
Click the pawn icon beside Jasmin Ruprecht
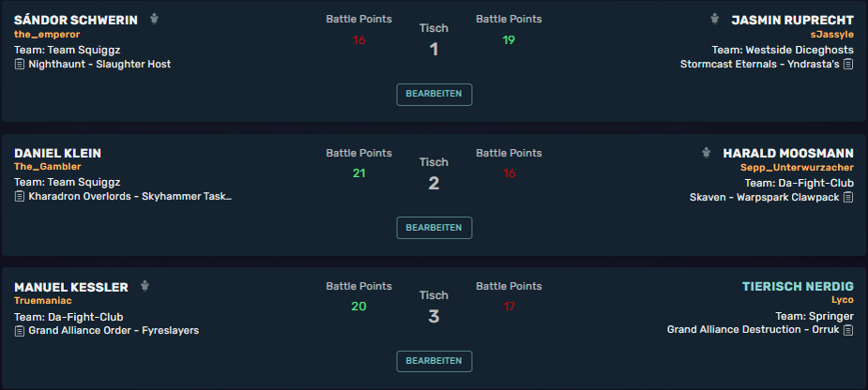(x=715, y=20)
